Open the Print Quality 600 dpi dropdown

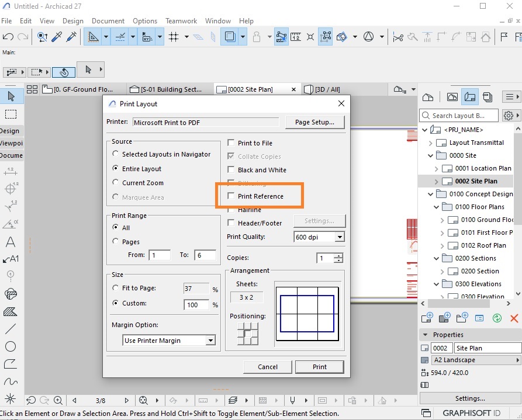[319, 237]
